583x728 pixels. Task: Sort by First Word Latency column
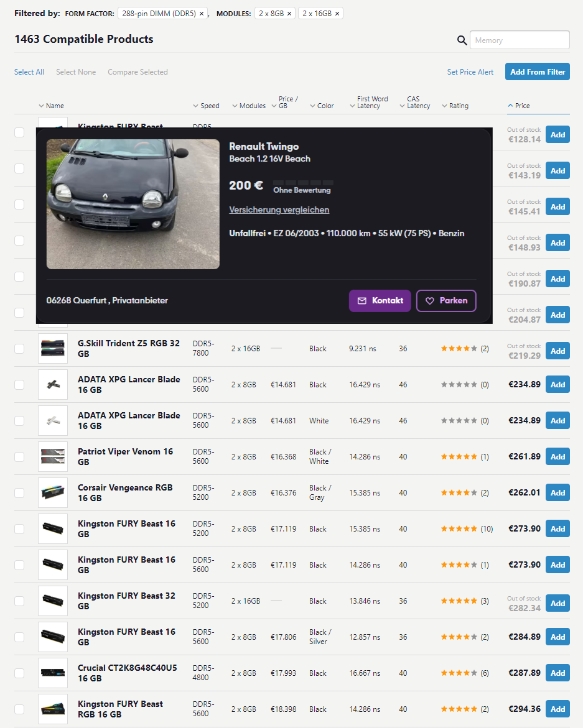click(369, 103)
